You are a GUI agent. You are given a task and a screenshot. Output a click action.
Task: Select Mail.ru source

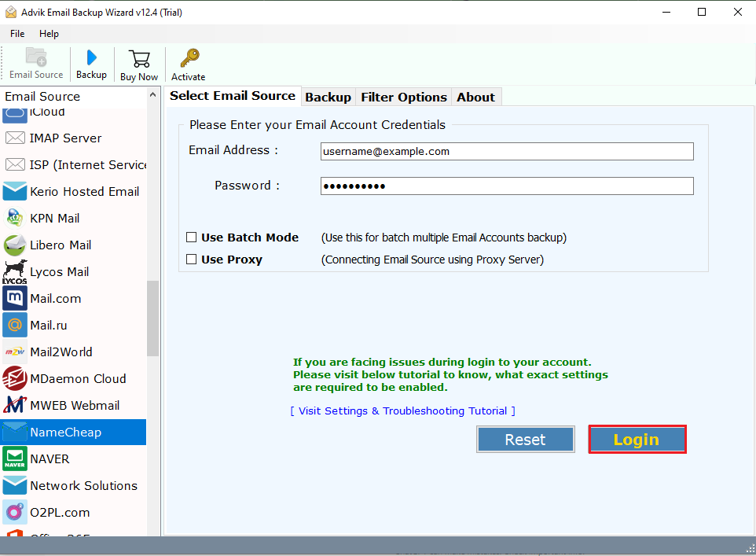click(x=74, y=326)
